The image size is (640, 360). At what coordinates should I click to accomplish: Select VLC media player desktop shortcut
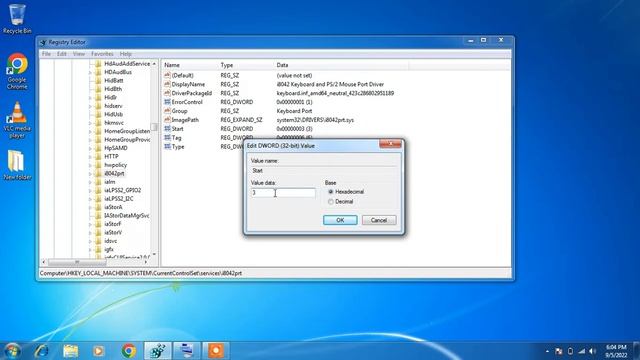click(x=17, y=120)
